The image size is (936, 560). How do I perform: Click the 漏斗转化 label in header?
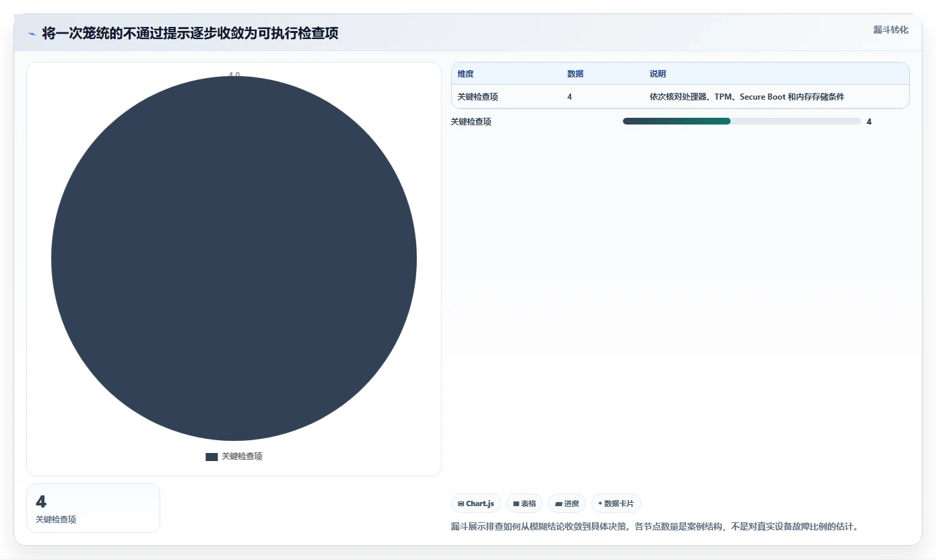click(890, 30)
